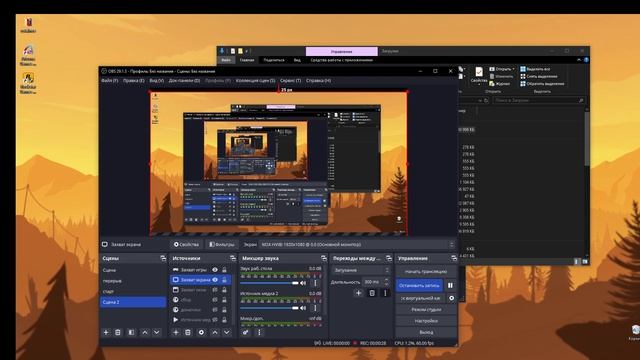Hide the Захват игры source

click(215, 270)
